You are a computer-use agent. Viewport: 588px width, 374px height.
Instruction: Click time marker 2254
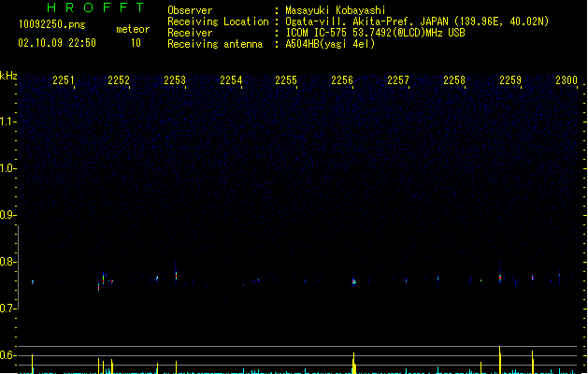click(x=231, y=80)
